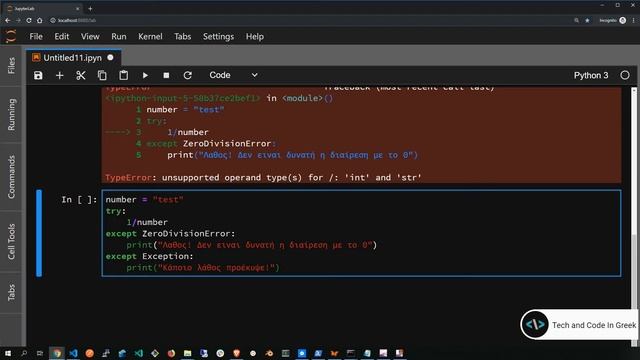The height and width of the screenshot is (360, 640).
Task: Open the View menu
Action: pyautogui.click(x=90, y=37)
